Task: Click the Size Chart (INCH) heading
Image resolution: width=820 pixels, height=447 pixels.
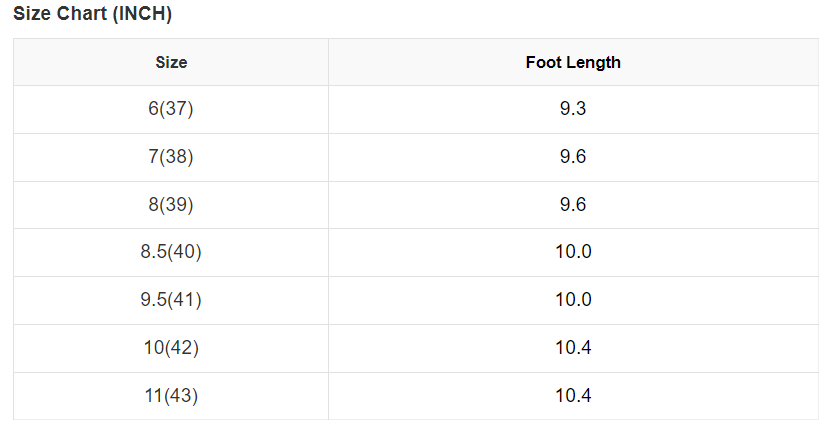Action: point(92,14)
